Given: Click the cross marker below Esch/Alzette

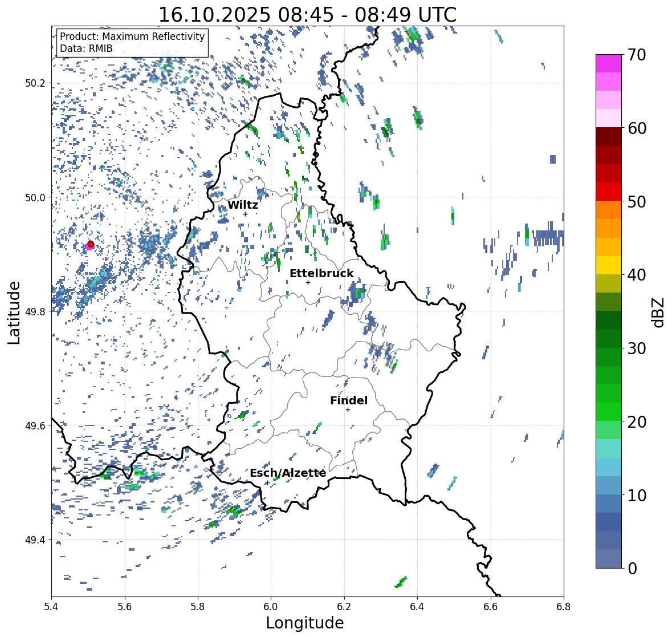Looking at the screenshot, I should click(267, 482).
